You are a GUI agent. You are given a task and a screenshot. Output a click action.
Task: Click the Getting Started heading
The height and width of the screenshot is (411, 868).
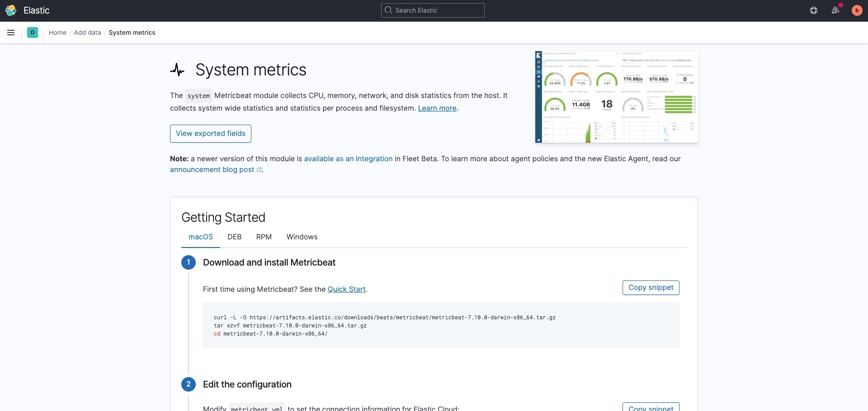coord(223,218)
